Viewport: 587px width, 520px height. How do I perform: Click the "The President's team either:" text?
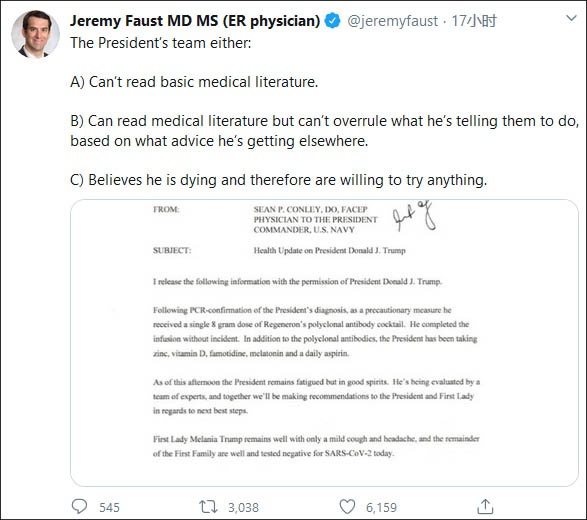click(x=161, y=43)
